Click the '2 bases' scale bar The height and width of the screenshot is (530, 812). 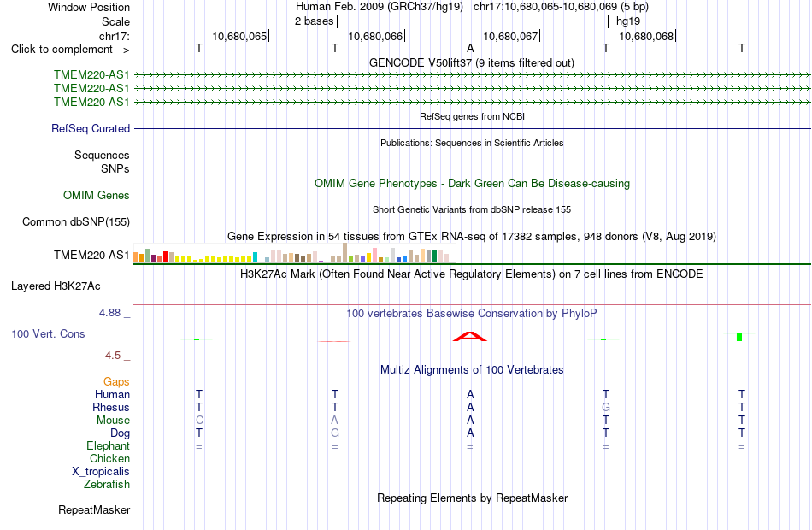pyautogui.click(x=473, y=21)
